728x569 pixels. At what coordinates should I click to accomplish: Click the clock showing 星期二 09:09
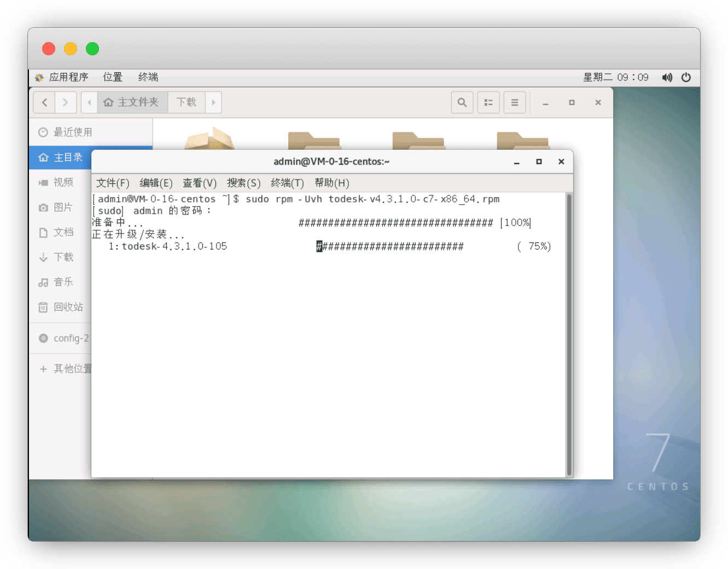pyautogui.click(x=615, y=77)
